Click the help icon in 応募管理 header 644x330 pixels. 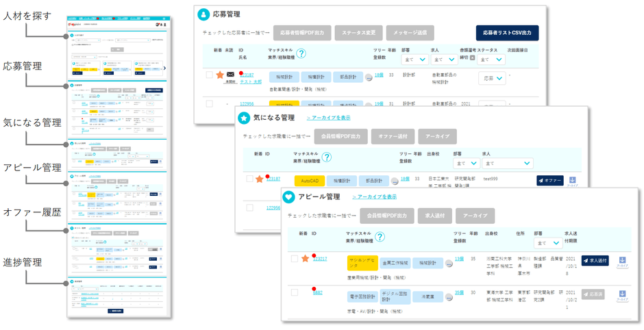click(x=301, y=54)
